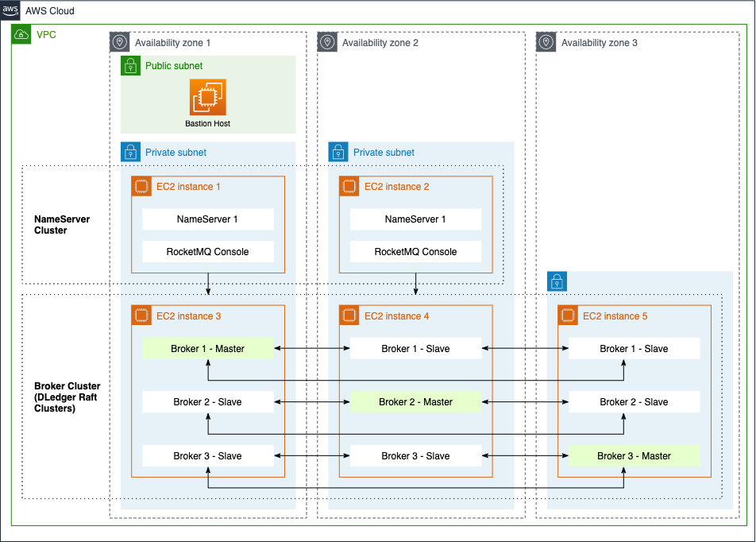Image resolution: width=756 pixels, height=542 pixels.
Task: Click the Private subnet lock icon above EC2 instance 2
Action: click(338, 152)
